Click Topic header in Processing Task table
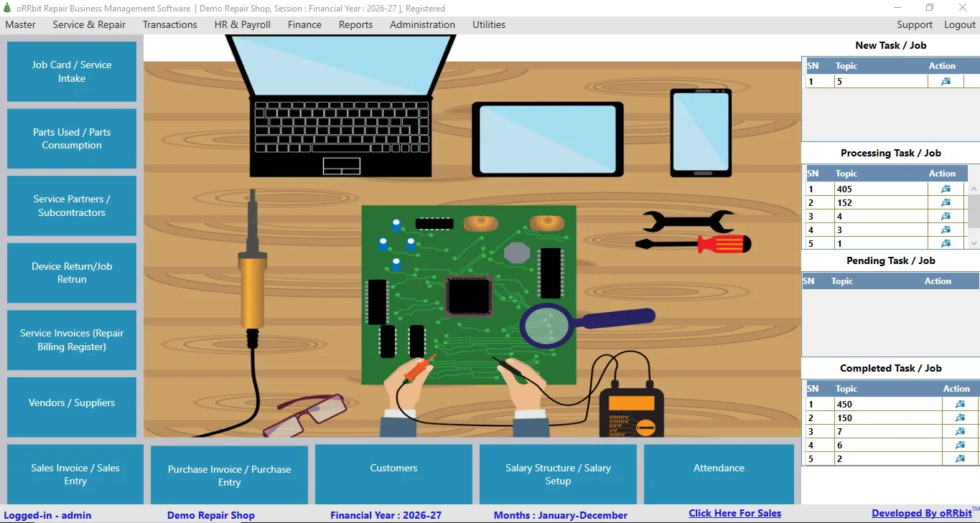980x523 pixels. (846, 173)
